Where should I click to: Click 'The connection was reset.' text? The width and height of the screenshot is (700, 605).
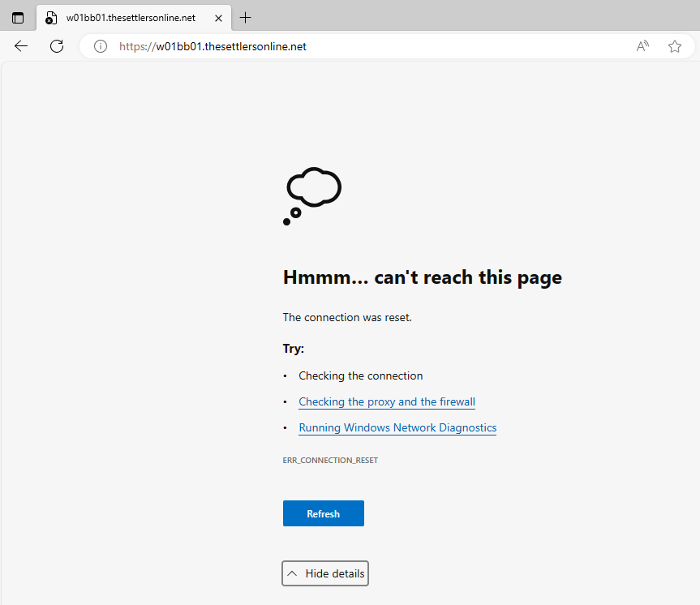pos(347,317)
